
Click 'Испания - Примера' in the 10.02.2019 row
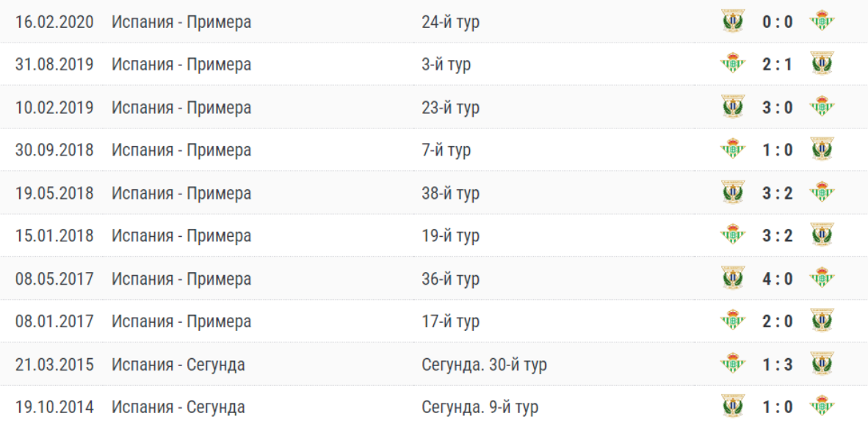(181, 107)
